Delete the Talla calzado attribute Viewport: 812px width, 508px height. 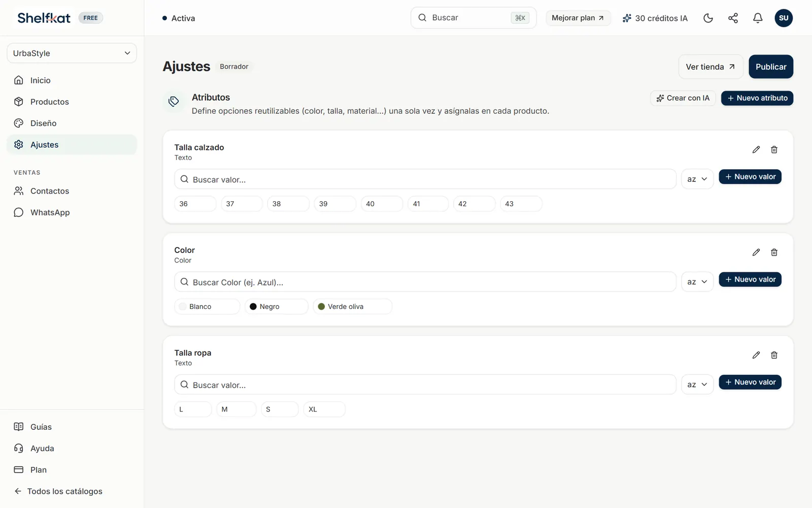pos(774,149)
